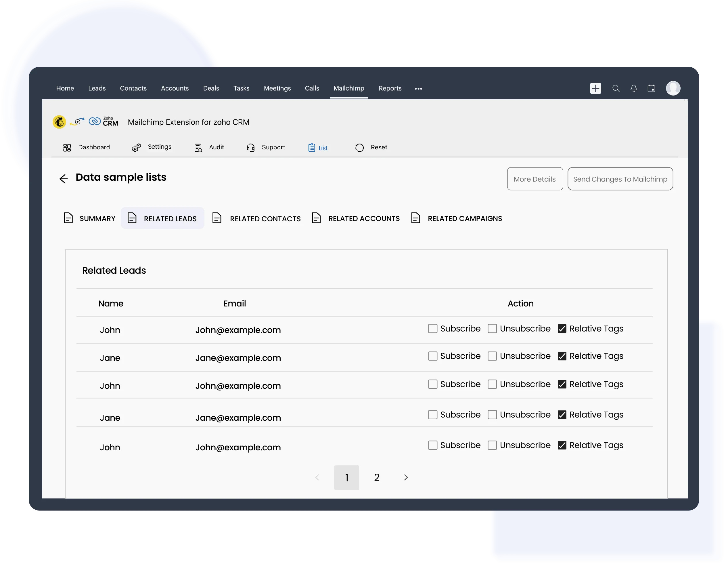Select page 2 in the pagination
This screenshot has height=564, width=728.
tap(377, 477)
